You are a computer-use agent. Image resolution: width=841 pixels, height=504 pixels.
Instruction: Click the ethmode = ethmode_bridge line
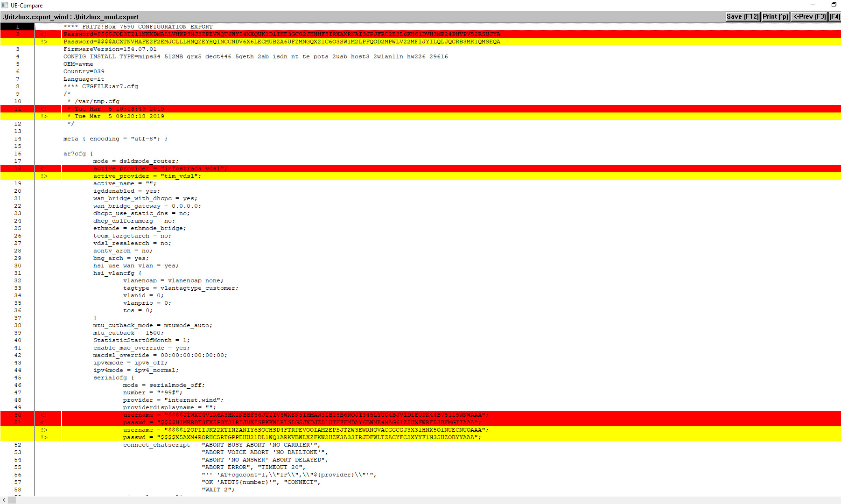tap(140, 228)
